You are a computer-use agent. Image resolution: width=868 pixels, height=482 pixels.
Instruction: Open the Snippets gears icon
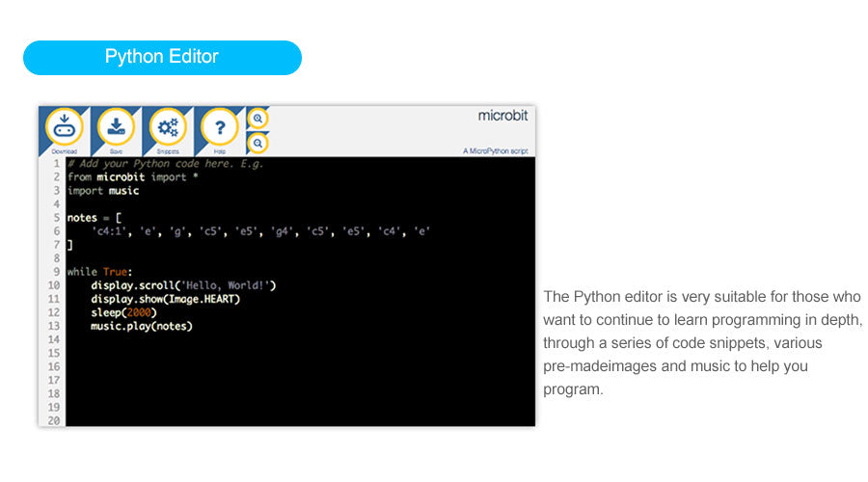coord(168,127)
